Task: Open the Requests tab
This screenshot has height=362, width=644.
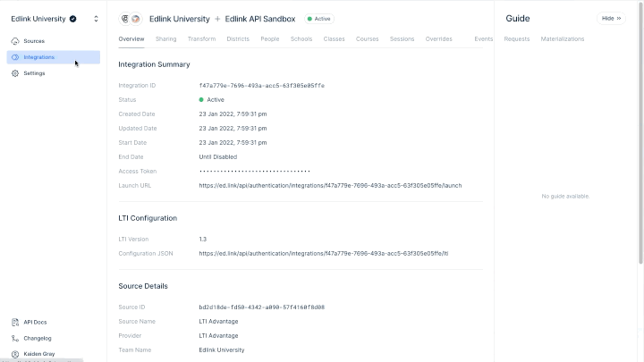Action: 517,39
